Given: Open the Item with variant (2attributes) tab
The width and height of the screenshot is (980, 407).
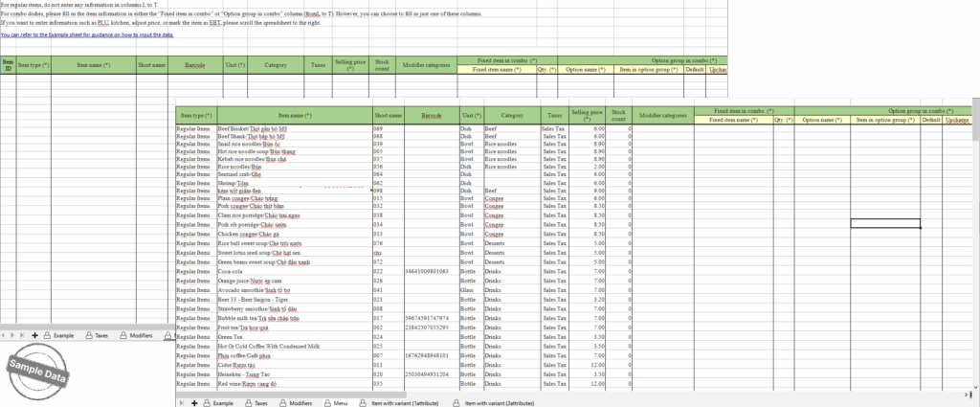Looking at the screenshot, I should [499, 404].
